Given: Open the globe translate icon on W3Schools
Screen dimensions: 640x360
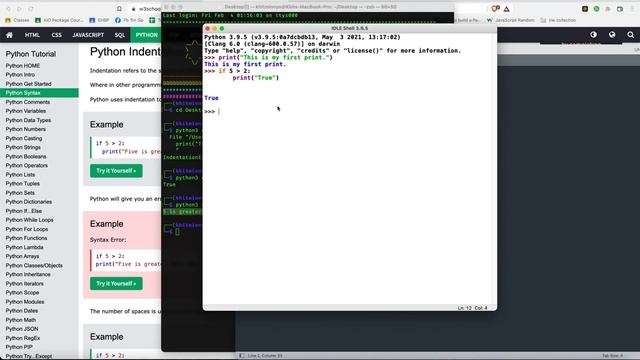Looking at the screenshot, I should [612, 35].
